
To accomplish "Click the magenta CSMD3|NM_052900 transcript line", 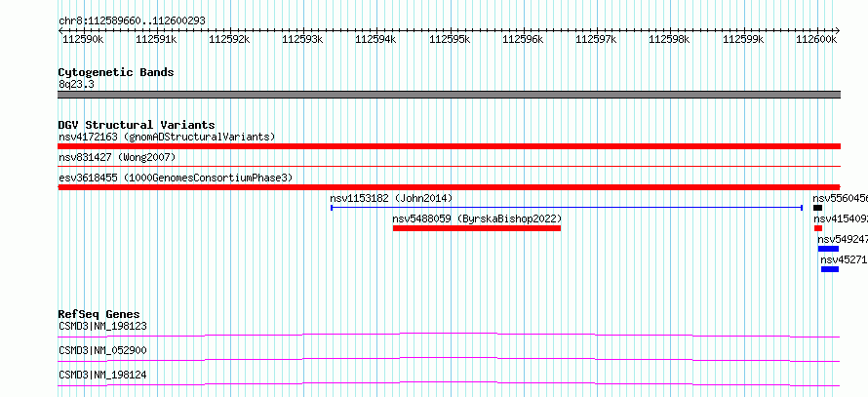I will click(x=449, y=359).
